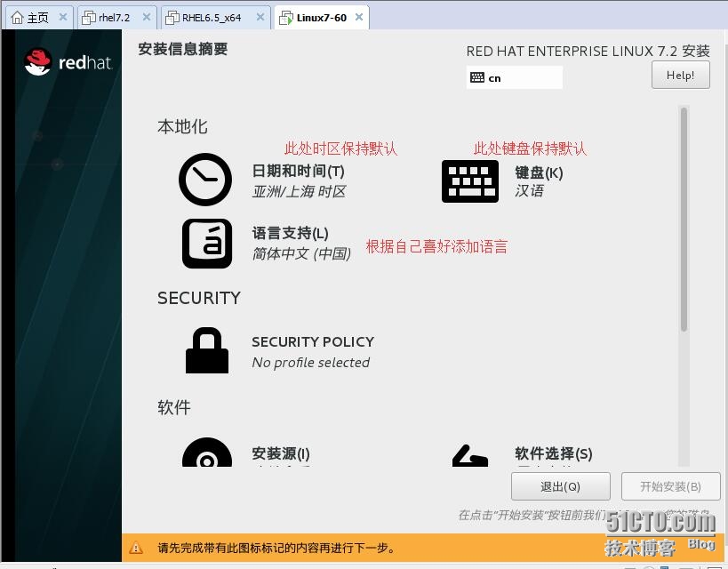The width and height of the screenshot is (728, 569).
Task: Open 软件选择(S) settings
Action: (554, 453)
